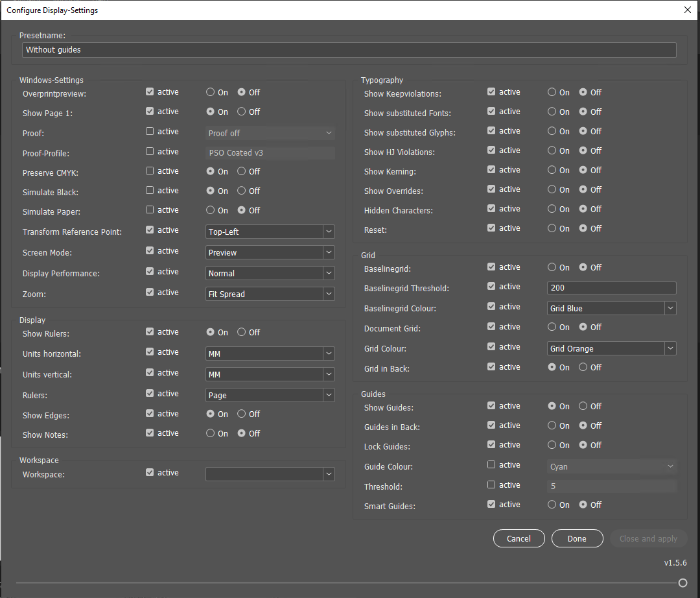The image size is (700, 598).
Task: Set Baselinegrid to On
Action: [552, 267]
